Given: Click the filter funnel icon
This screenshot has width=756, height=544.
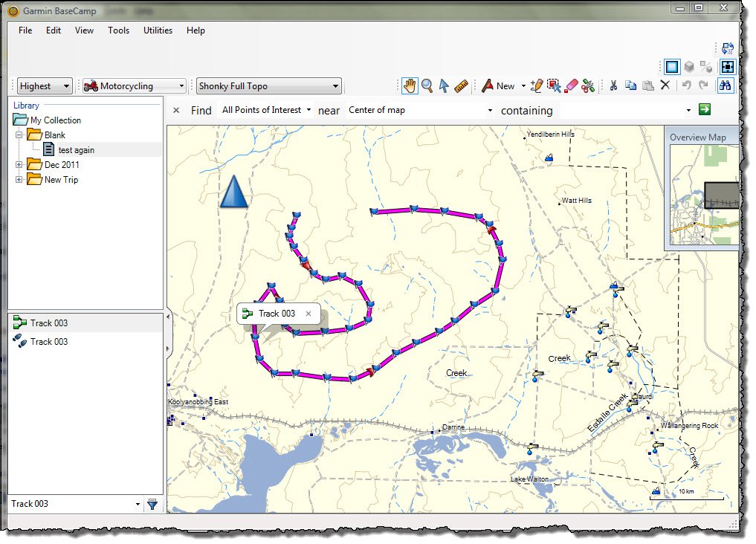Looking at the screenshot, I should tap(152, 505).
